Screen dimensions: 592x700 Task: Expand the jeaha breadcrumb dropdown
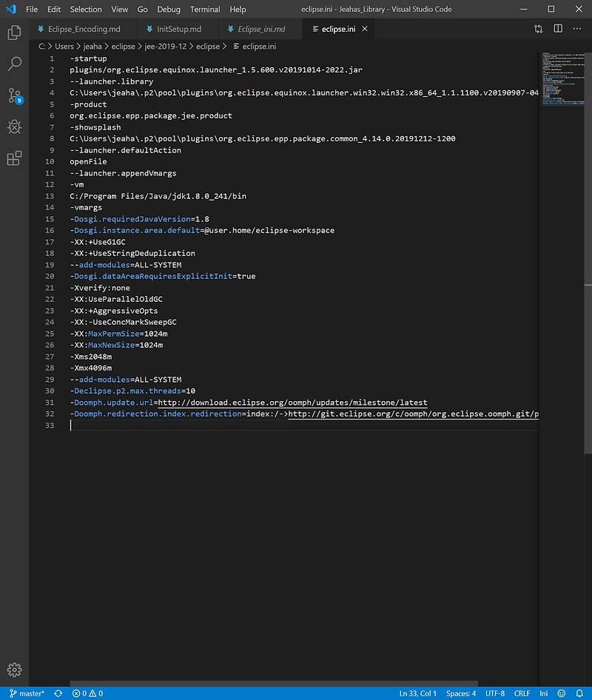[91, 46]
